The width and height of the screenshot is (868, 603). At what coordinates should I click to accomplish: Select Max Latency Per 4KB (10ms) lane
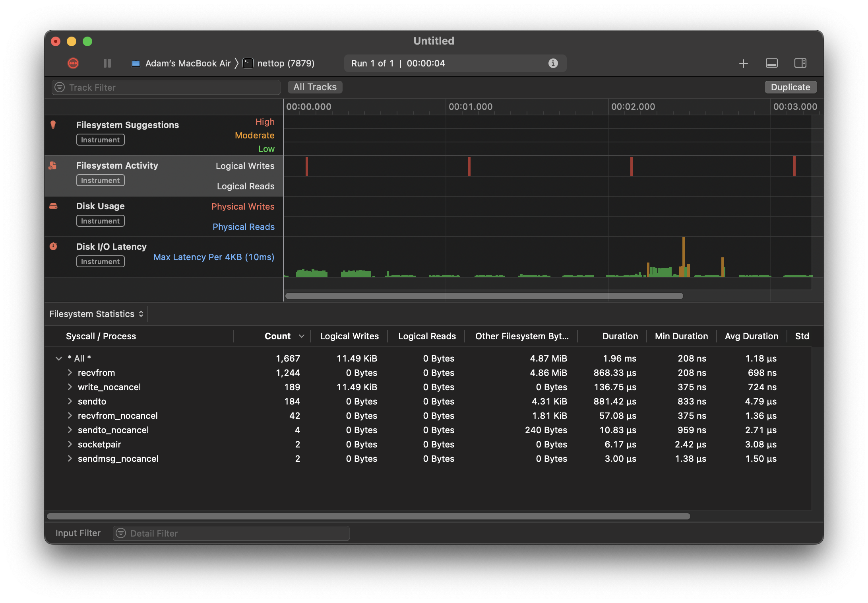[214, 257]
